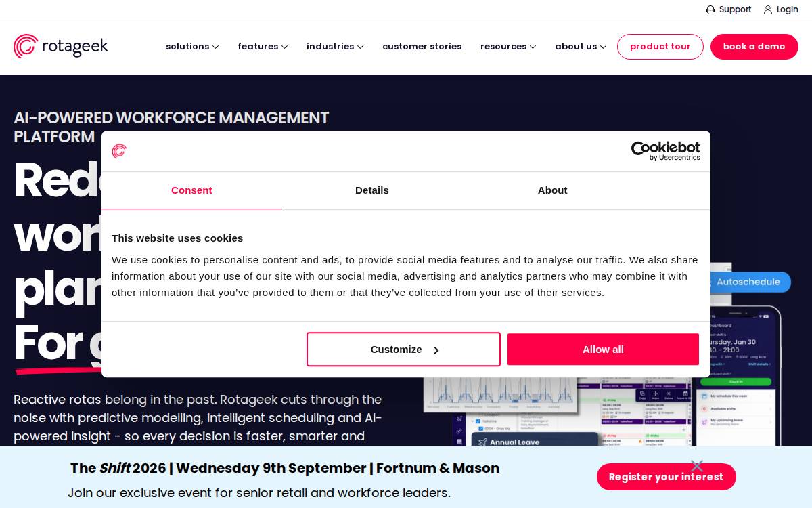This screenshot has height=508, width=812.
Task: Click the book a demo button
Action: [x=754, y=47]
